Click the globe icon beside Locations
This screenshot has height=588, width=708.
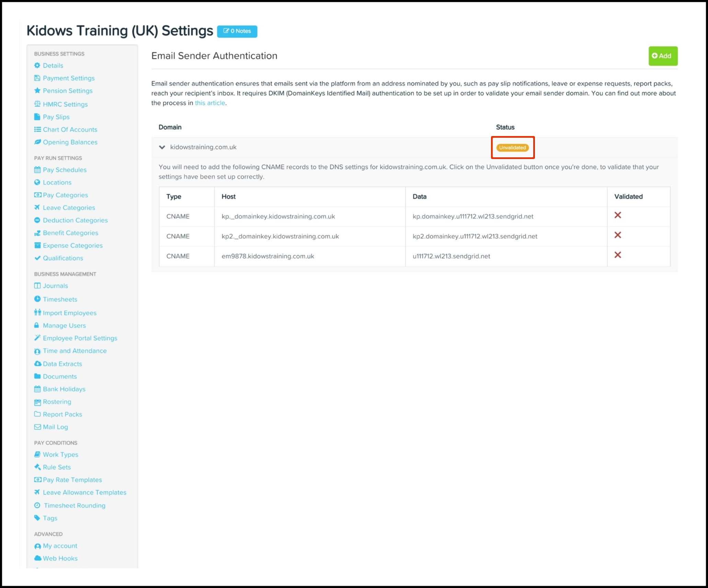coord(37,182)
